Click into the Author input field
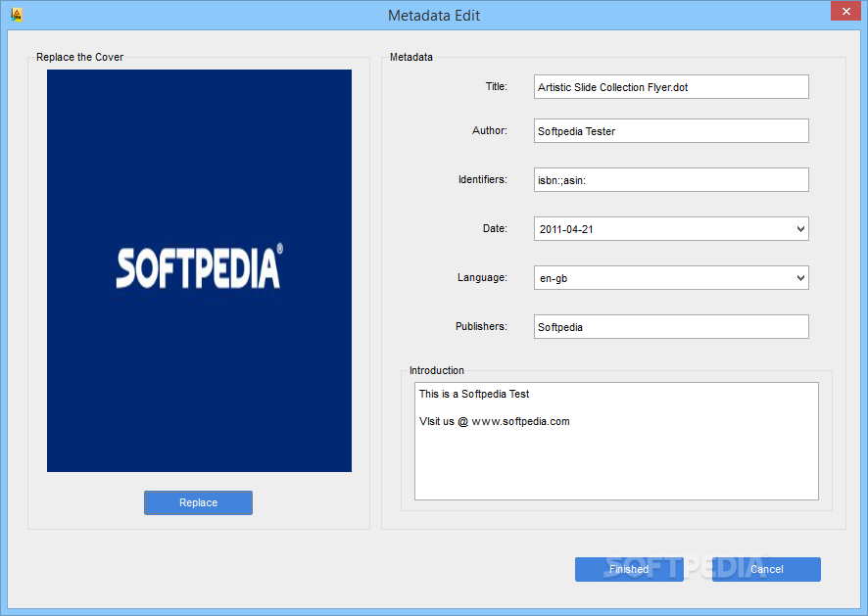 671,130
